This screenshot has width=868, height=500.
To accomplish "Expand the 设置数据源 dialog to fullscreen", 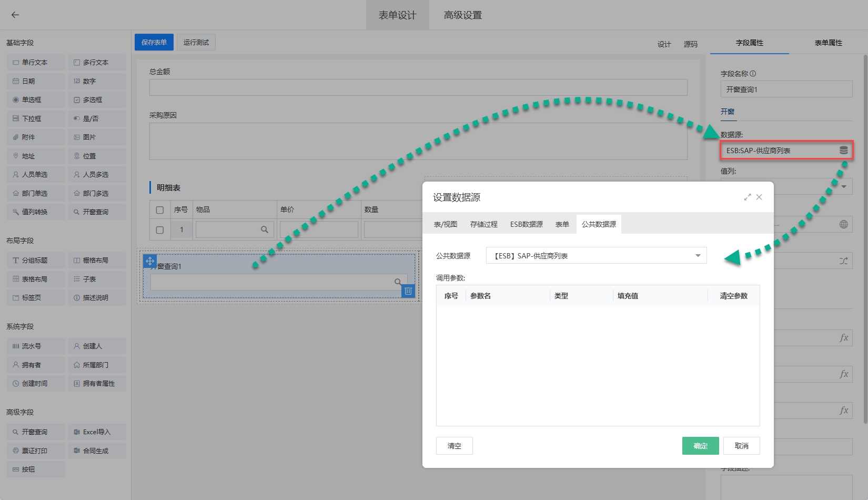I will coord(747,197).
